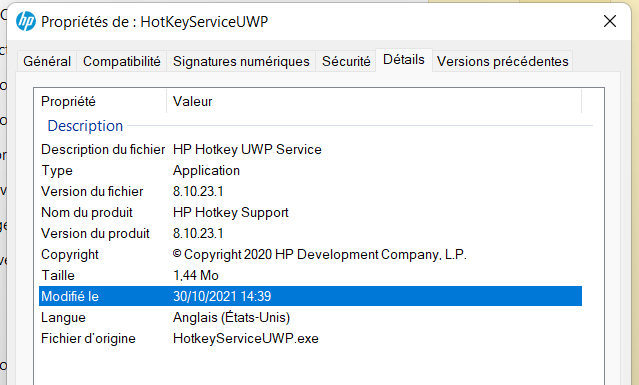Select the Nom du produit row

[311, 212]
